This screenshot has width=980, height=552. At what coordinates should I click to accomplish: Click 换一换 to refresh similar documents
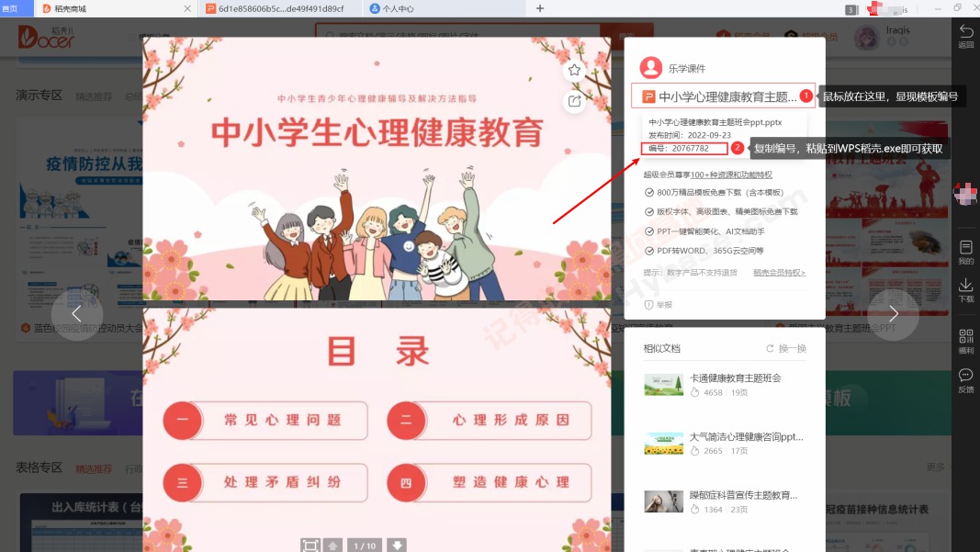point(793,348)
